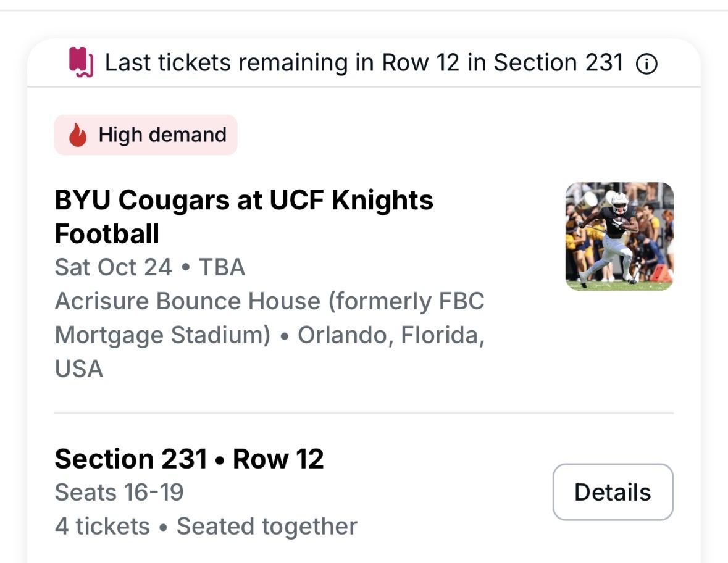728x563 pixels.
Task: Open the football player thumbnail image
Action: [x=619, y=236]
